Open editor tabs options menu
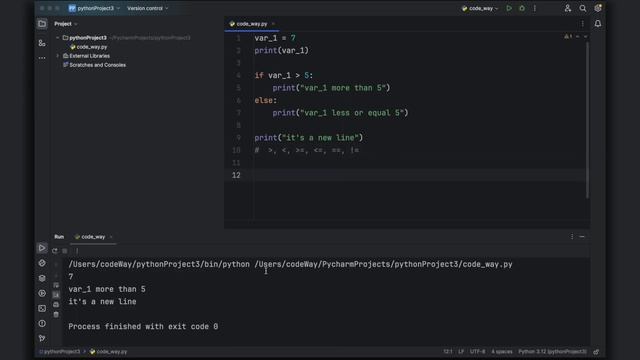Screen dimensions: 640x360 (582, 24)
